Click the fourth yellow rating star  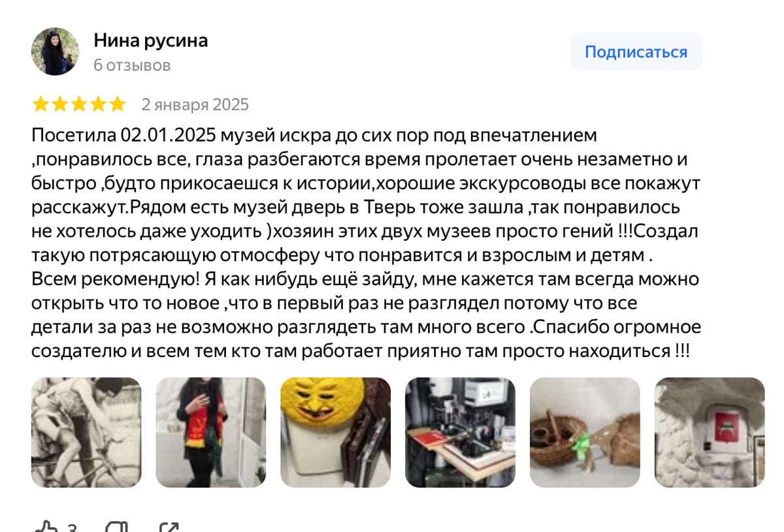pos(98,104)
